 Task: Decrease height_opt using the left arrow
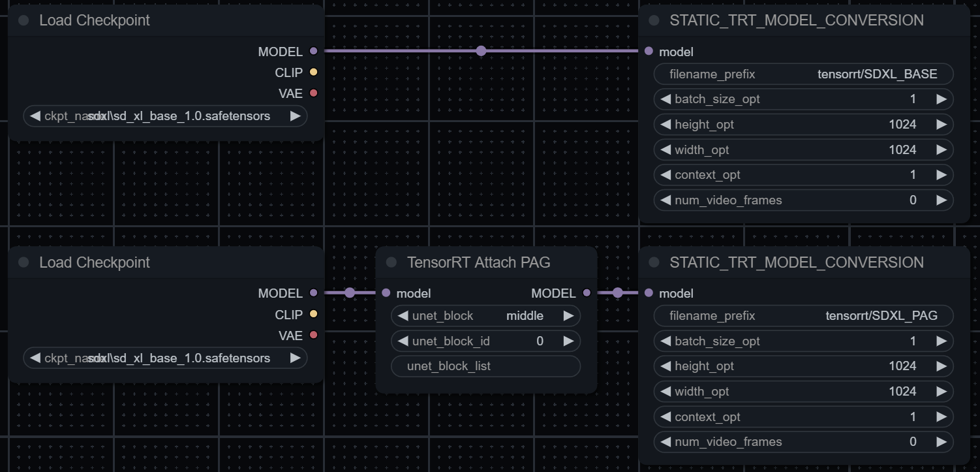tap(666, 124)
